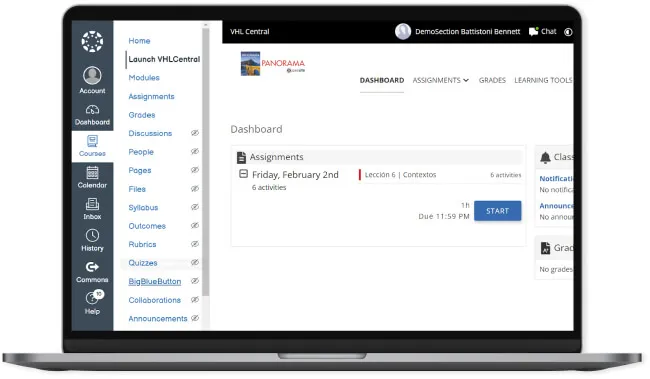Open Rubrics in the course menu
Viewport: 650px width, 379px height.
pos(142,245)
